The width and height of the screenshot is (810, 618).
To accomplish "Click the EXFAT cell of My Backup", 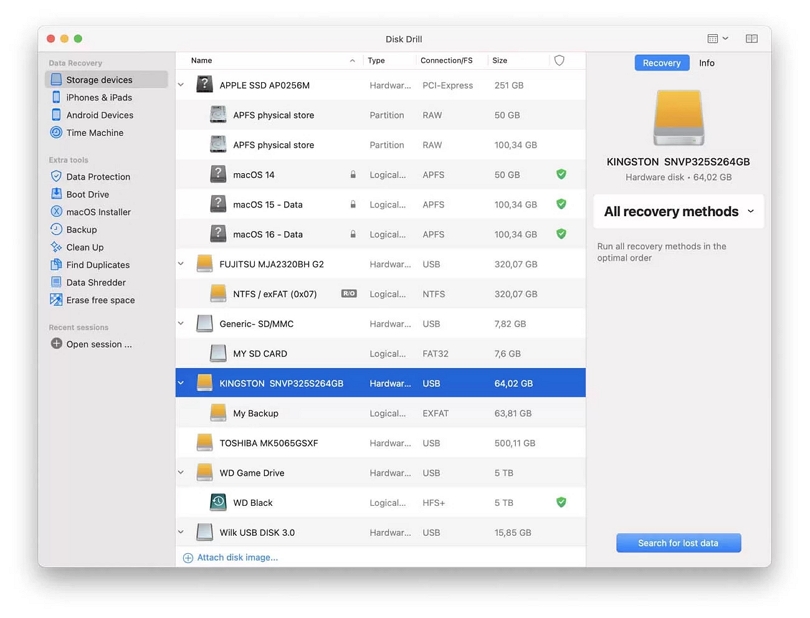I will pos(435,413).
